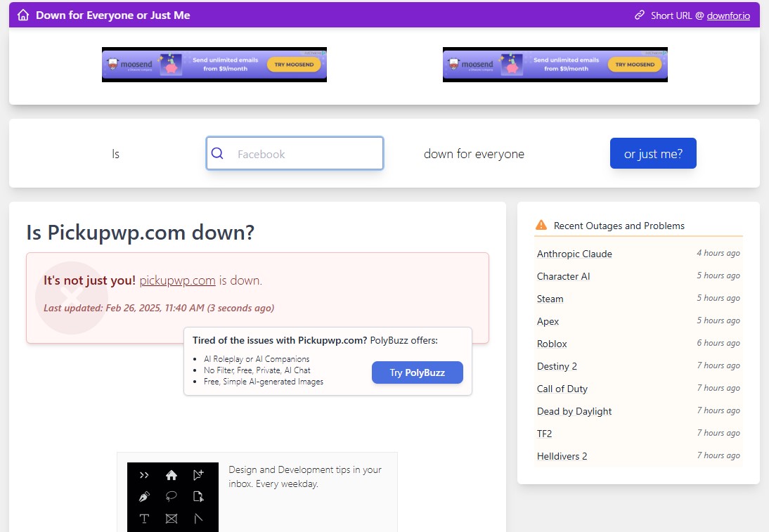Click 'No Filter, Free, Private, AI Chat' bullet
Screen dimensions: 769x532
257,370
